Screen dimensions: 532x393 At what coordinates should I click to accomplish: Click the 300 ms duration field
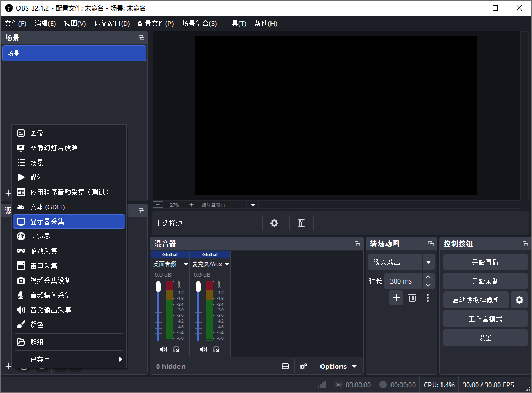point(403,281)
